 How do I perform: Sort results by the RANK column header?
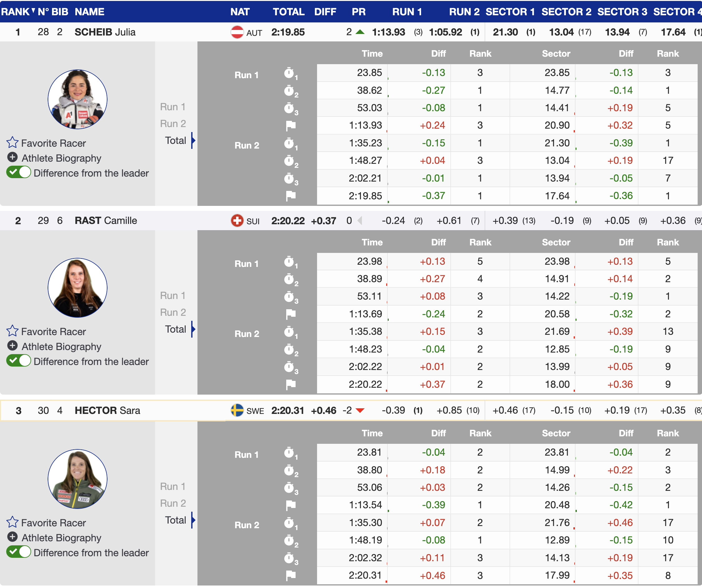point(15,12)
